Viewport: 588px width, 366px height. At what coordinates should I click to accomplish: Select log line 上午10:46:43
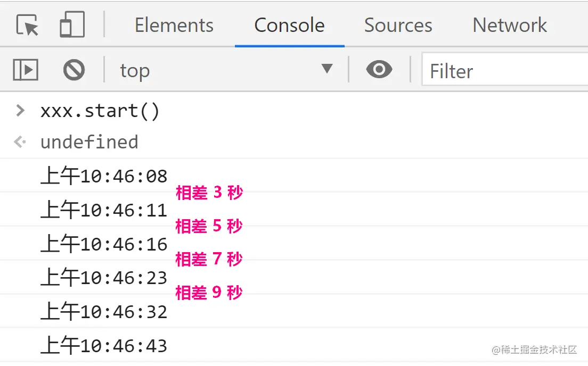[x=104, y=346]
